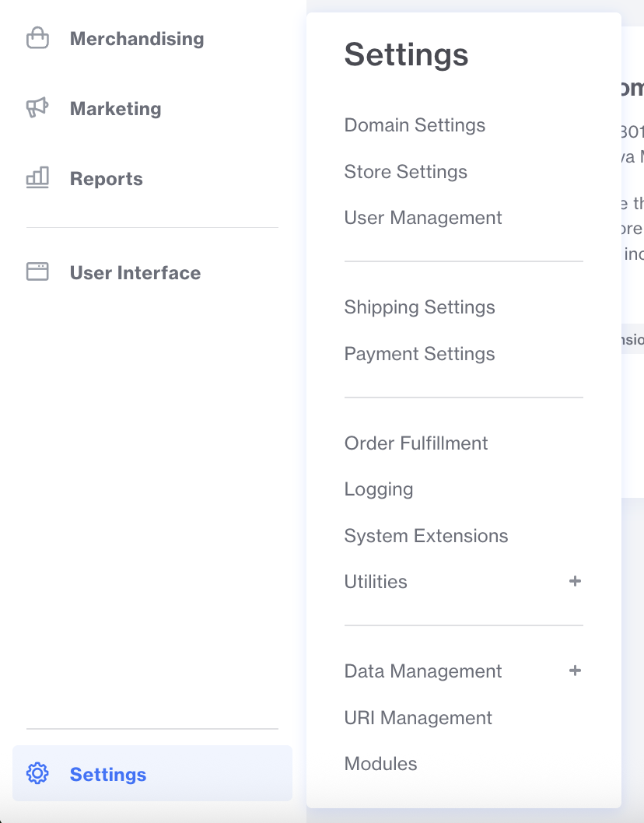
Task: Open Payment Settings
Action: click(419, 354)
